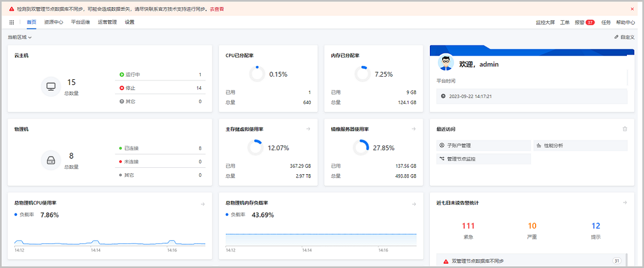Open 性能分析 from recent visits
Image resolution: width=644 pixels, height=268 pixels.
click(553, 145)
